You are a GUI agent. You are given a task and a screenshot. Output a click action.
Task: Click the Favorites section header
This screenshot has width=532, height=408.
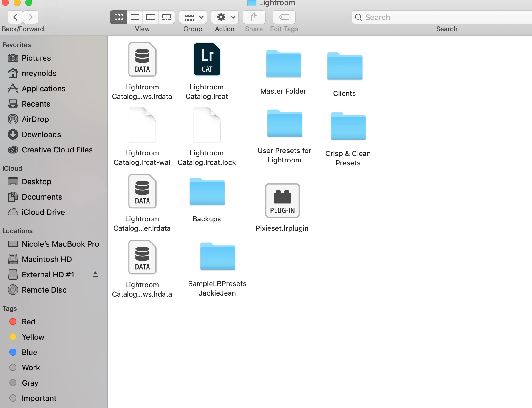[x=16, y=45]
